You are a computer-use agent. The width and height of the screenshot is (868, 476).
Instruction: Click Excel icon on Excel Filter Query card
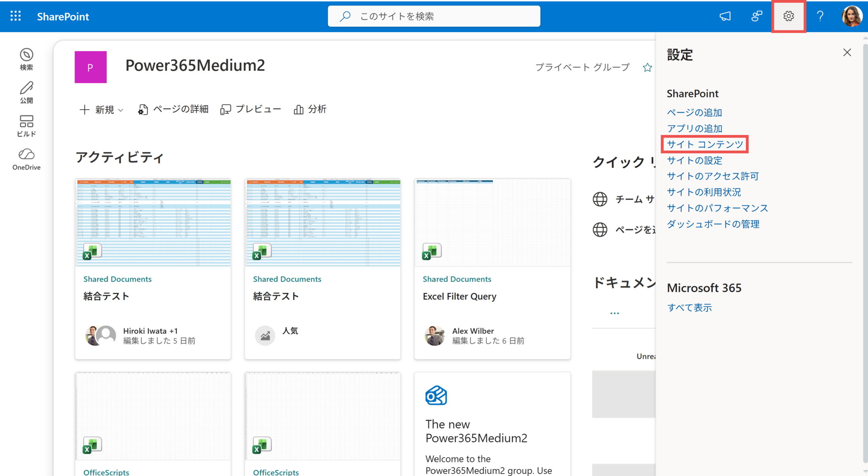[x=432, y=251]
